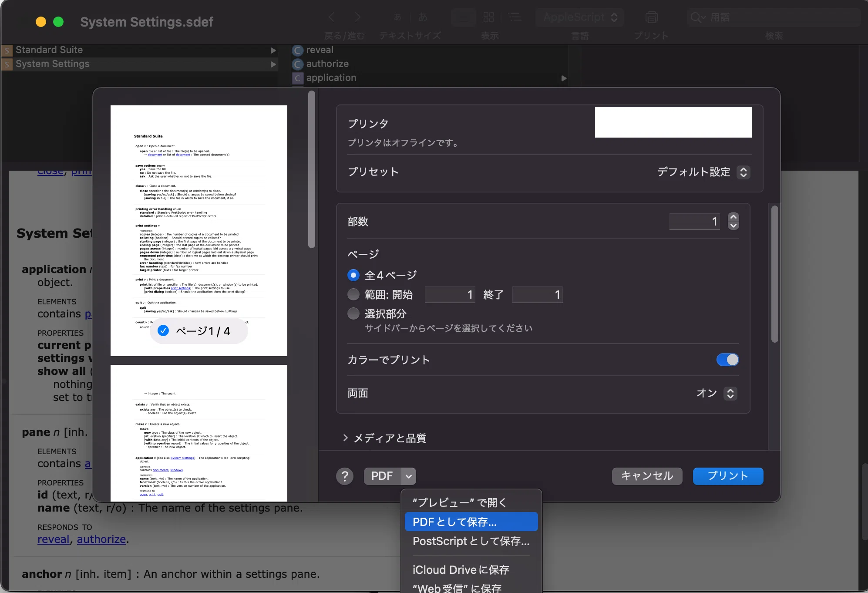Click the printer selection white field
This screenshot has height=593, width=868.
pos(673,122)
